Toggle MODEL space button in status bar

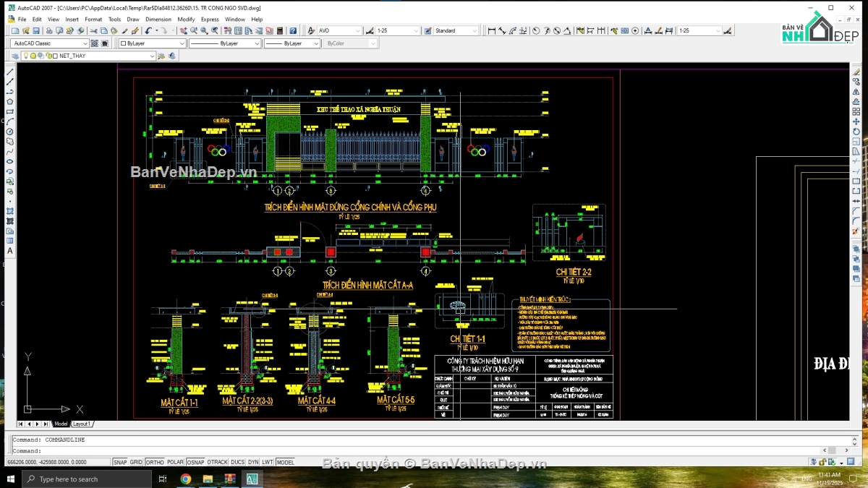(x=285, y=462)
